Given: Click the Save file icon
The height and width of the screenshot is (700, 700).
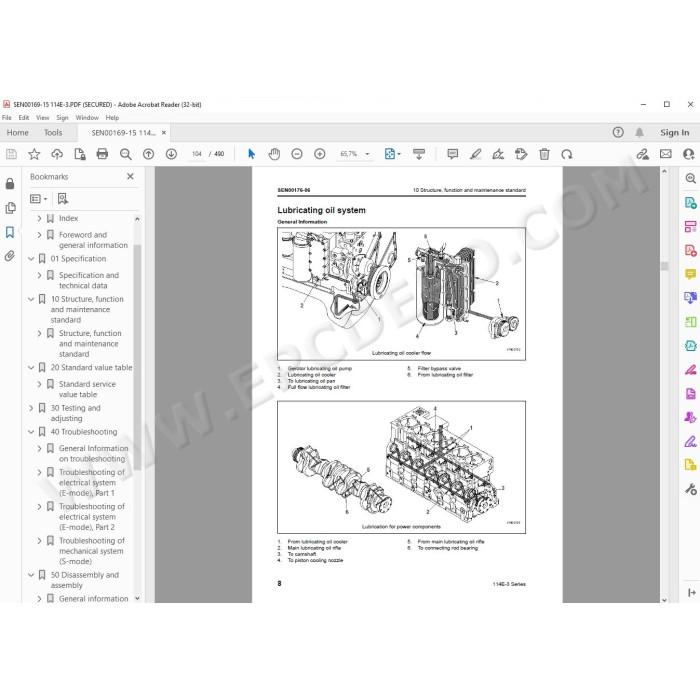Looking at the screenshot, I should [11, 154].
